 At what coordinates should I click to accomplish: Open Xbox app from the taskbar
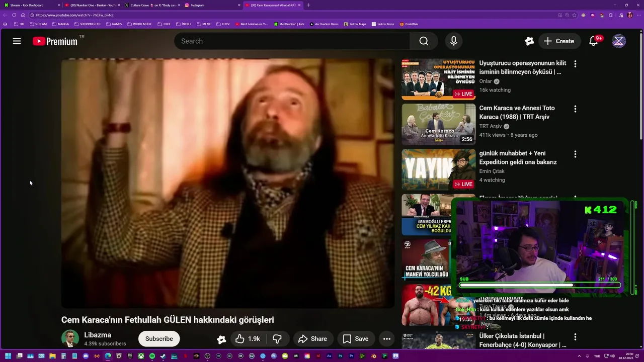(x=141, y=356)
